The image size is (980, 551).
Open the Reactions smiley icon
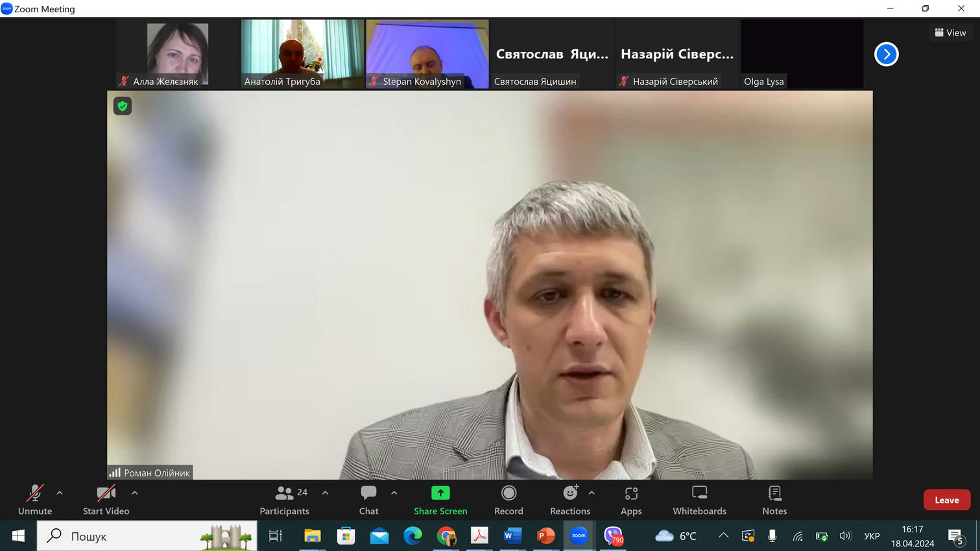(569, 500)
